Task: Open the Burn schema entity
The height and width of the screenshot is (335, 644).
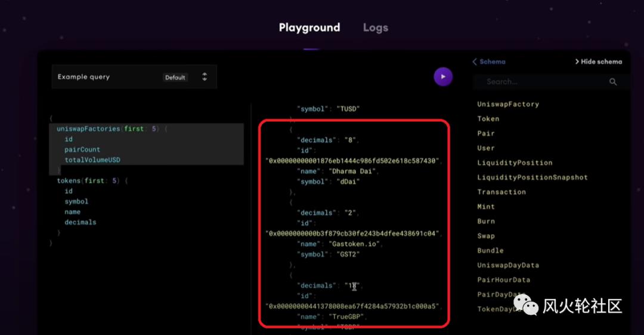Action: (x=486, y=222)
